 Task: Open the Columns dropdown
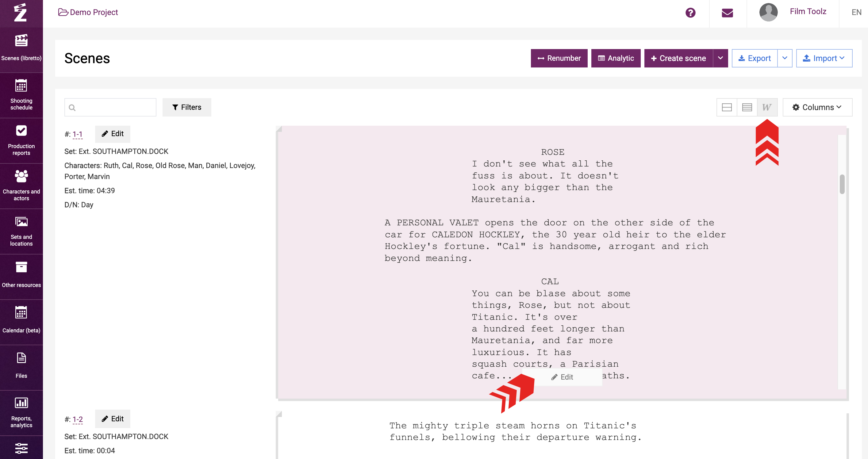[817, 107]
